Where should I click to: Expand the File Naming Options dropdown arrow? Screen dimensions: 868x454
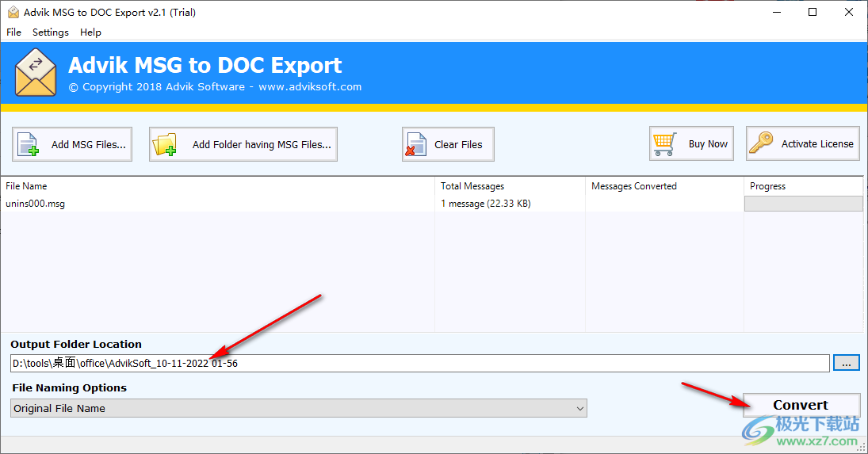579,409
